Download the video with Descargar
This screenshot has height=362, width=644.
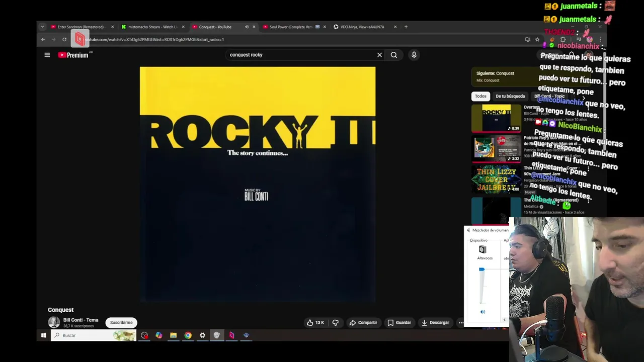435,322
